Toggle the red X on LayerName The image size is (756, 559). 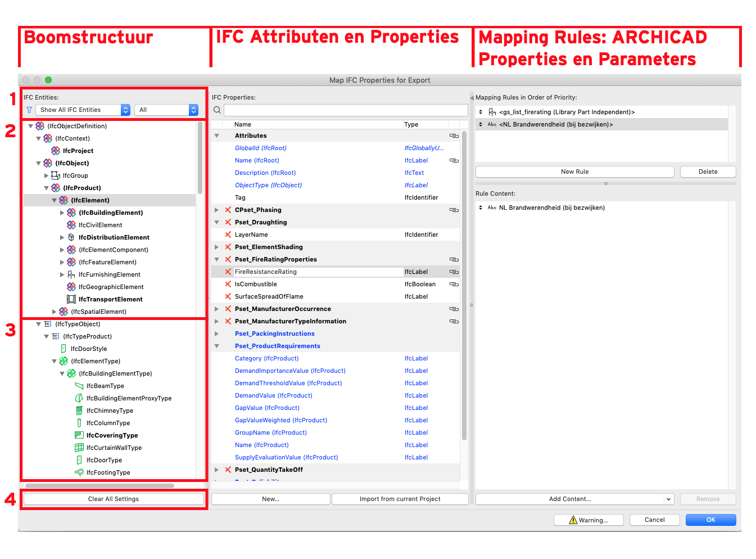coord(228,235)
